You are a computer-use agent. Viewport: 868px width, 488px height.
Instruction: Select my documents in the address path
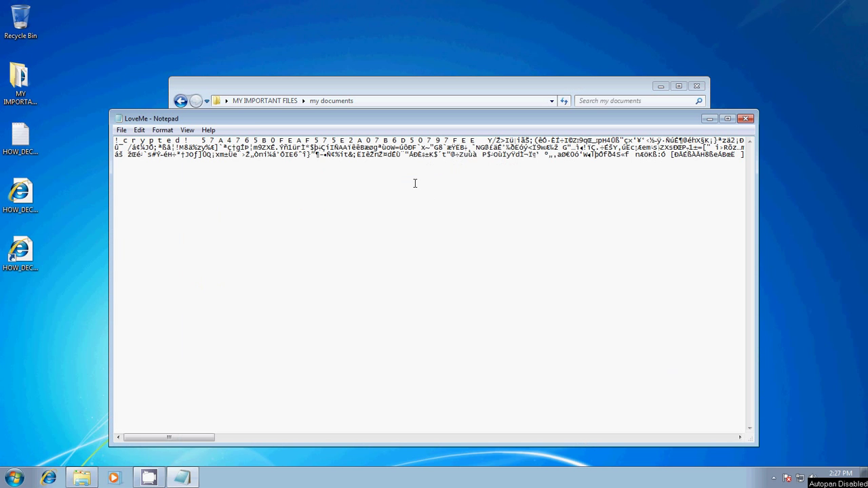[331, 101]
